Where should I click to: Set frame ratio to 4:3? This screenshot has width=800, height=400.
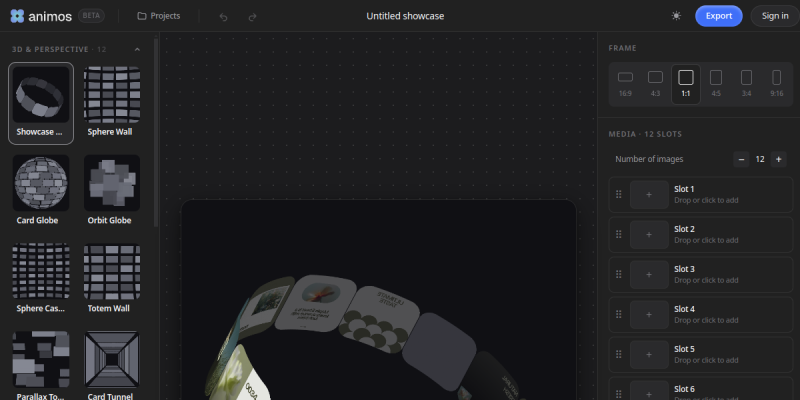655,84
